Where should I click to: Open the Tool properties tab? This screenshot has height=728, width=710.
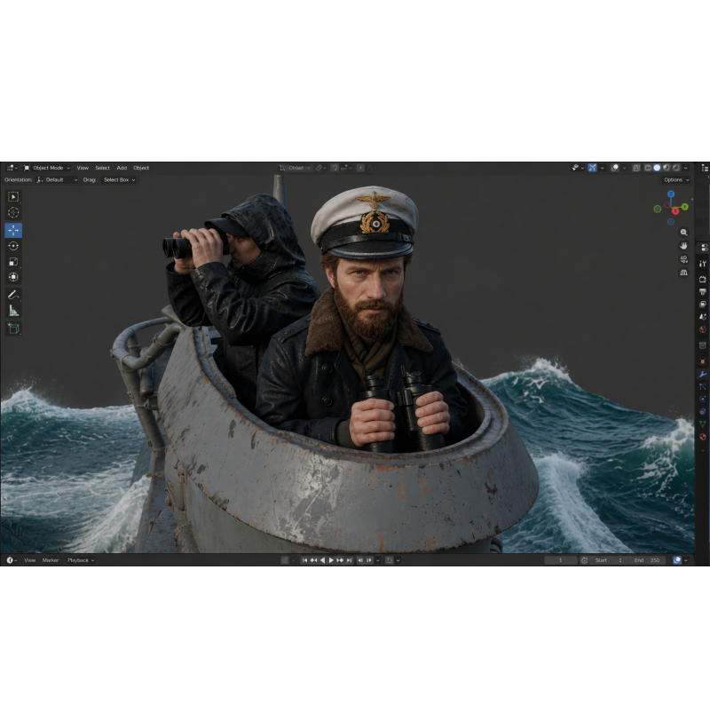coord(703,264)
